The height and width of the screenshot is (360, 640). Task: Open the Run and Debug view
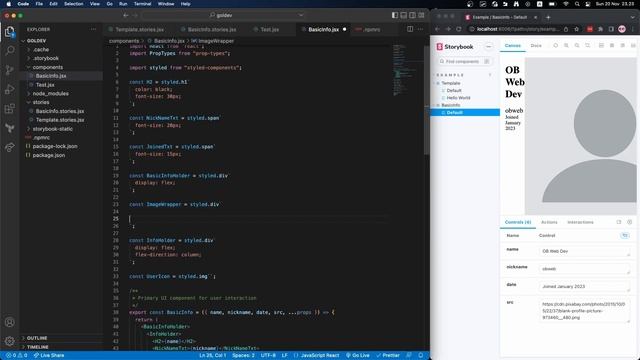coord(9,89)
